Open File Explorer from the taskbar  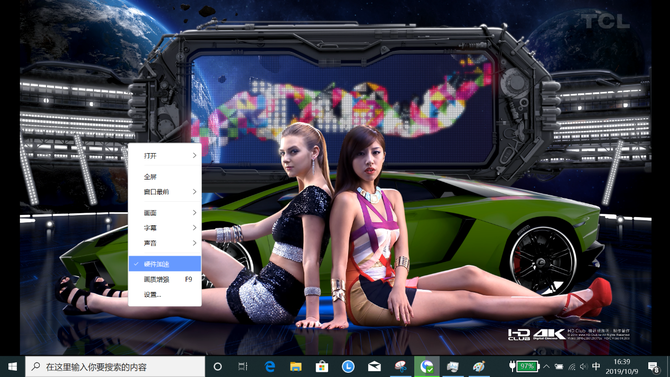[x=296, y=366]
